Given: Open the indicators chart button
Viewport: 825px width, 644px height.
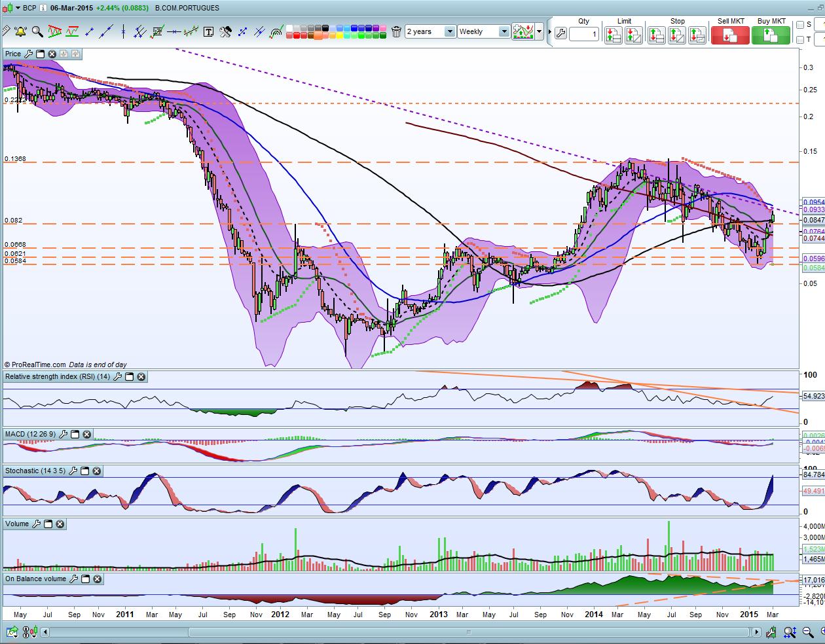Looking at the screenshot, I should [x=522, y=31].
